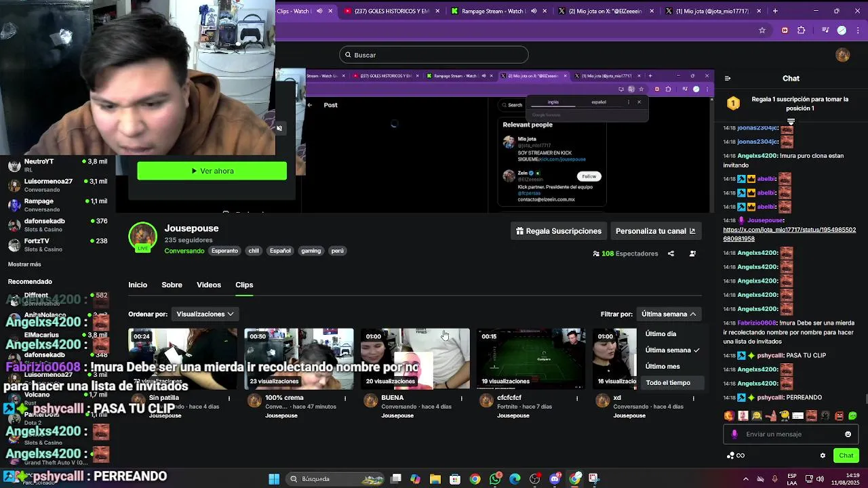
Task: Click Regala Suscripciones button
Action: click(x=559, y=231)
